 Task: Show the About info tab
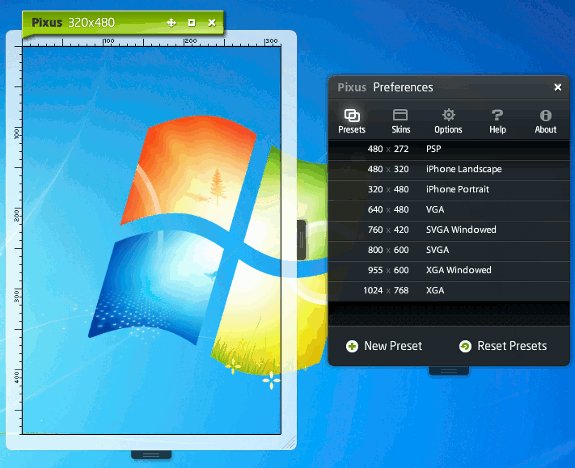tap(545, 121)
